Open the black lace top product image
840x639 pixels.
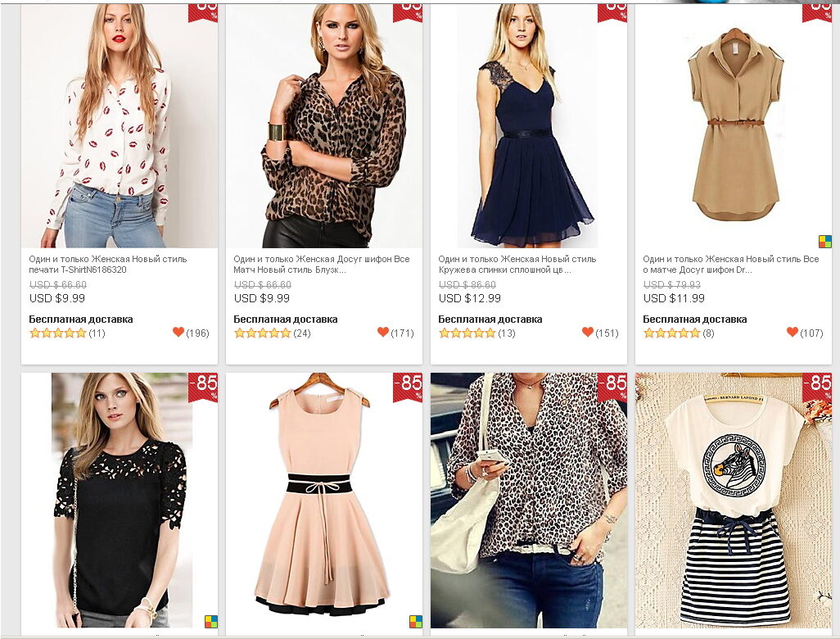pyautogui.click(x=120, y=500)
